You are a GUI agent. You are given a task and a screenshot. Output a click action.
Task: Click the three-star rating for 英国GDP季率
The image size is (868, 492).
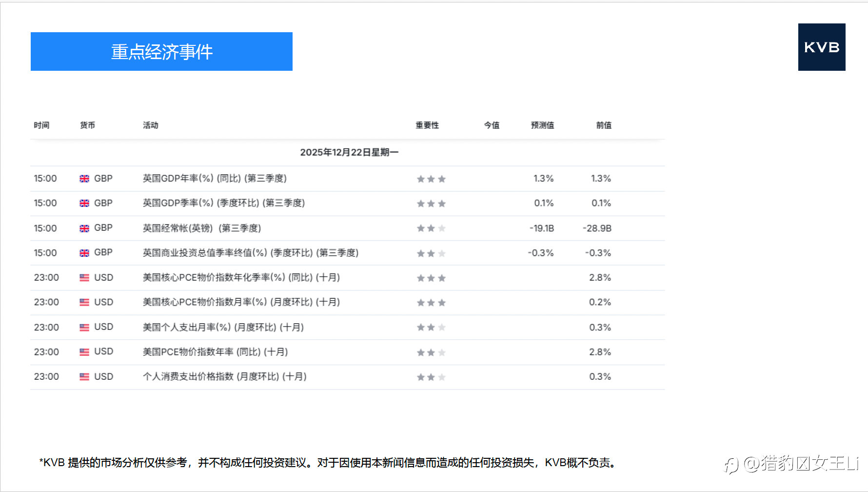point(431,204)
